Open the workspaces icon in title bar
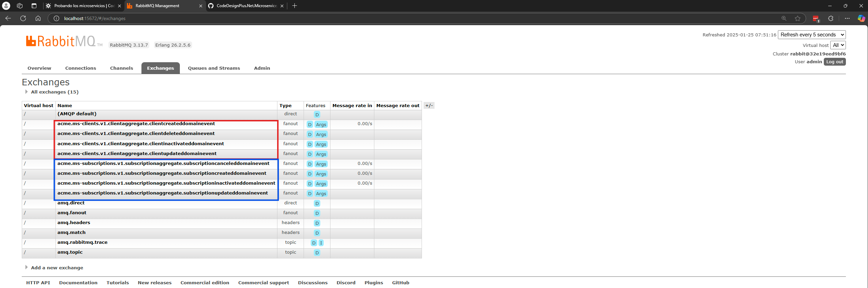Image resolution: width=868 pixels, height=288 pixels. pos(20,6)
